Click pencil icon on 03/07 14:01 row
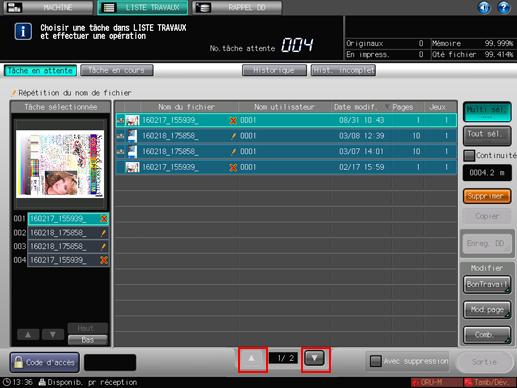 [x=234, y=152]
